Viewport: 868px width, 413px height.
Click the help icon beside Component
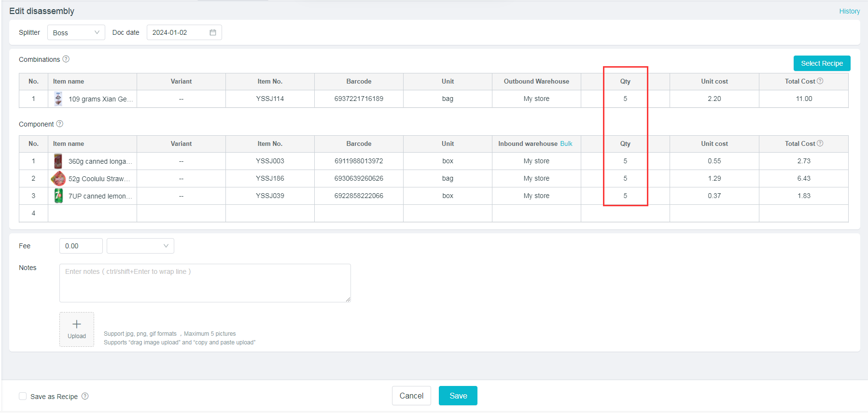coord(60,124)
